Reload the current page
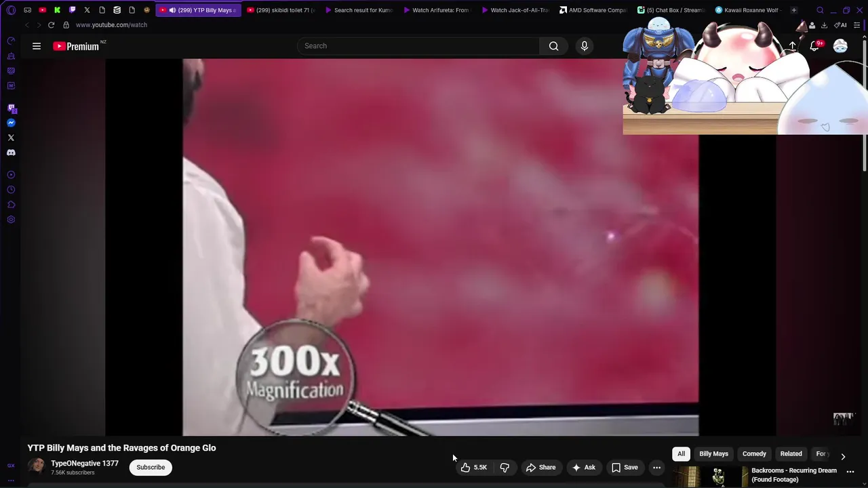868x488 pixels. tap(51, 25)
